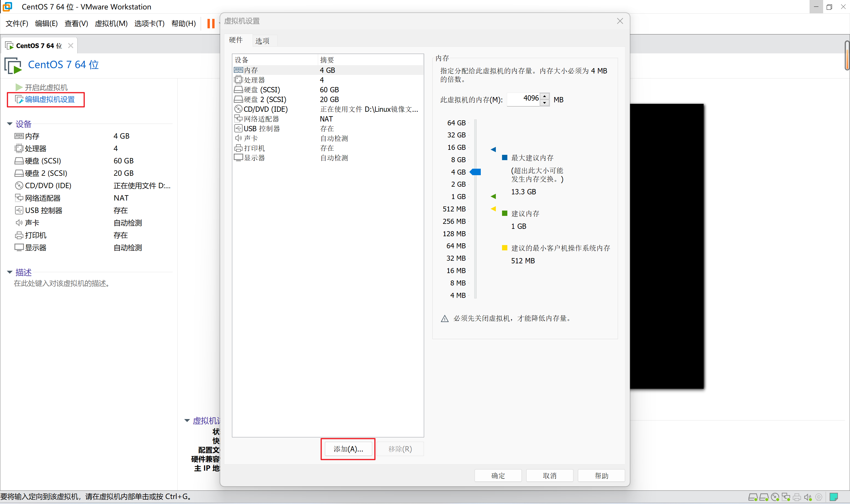Click the printer status bar icon
The width and height of the screenshot is (850, 504).
tap(797, 497)
